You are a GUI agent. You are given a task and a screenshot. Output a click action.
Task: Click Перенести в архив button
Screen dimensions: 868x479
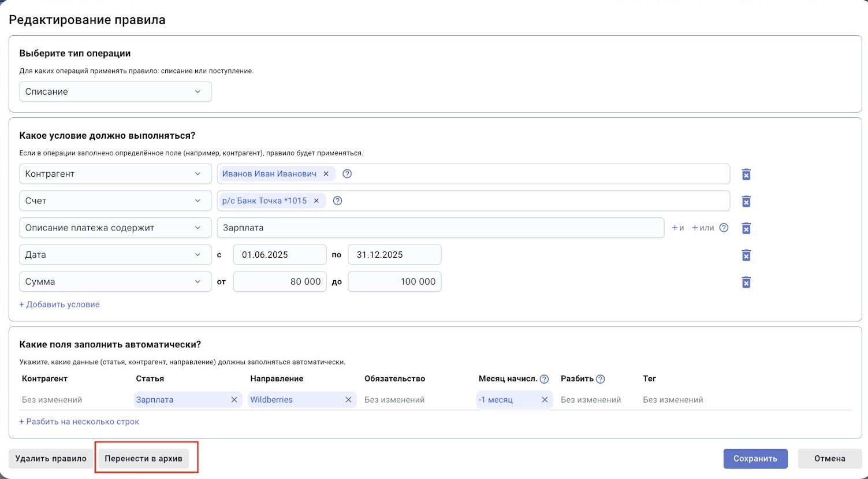[143, 459]
